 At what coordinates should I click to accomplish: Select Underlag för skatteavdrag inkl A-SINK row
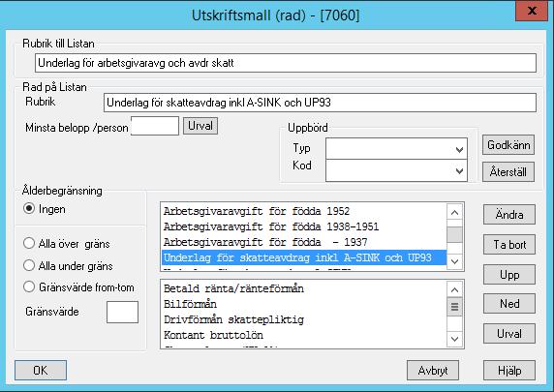(304, 257)
